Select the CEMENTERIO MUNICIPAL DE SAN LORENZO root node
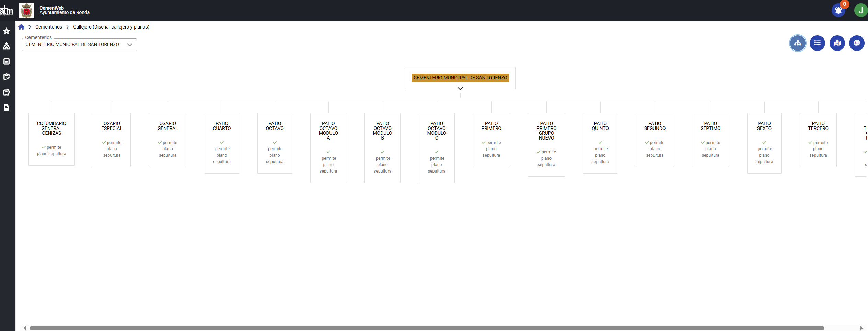Image resolution: width=868 pixels, height=331 pixels. [x=460, y=78]
